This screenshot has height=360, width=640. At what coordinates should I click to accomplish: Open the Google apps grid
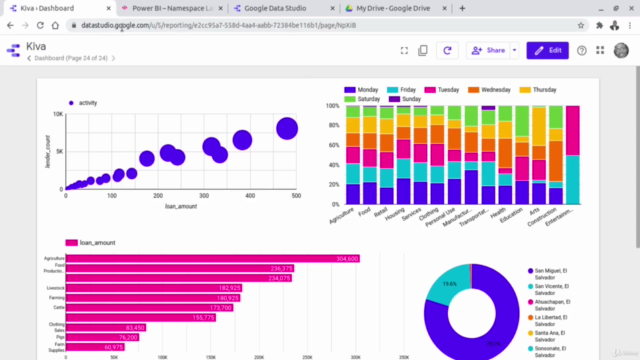[600, 50]
